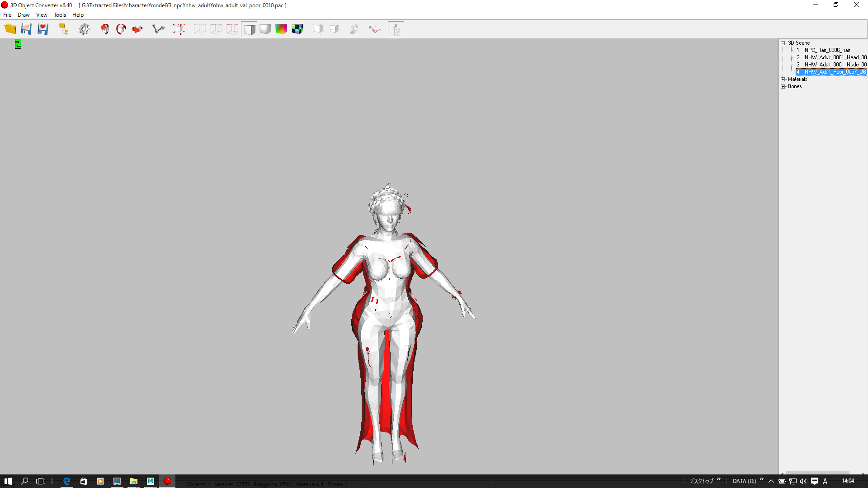Open the Help menu
This screenshot has width=868, height=488.
[x=78, y=15]
